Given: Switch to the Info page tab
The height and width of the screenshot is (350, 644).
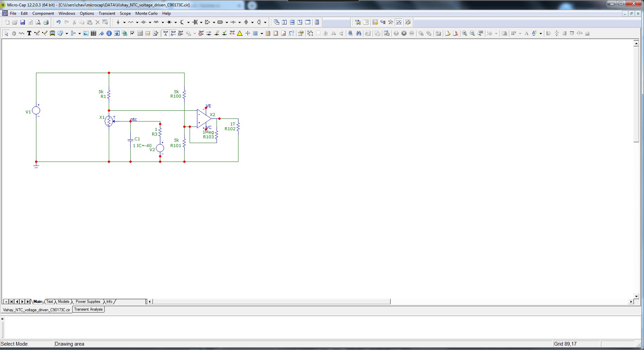Looking at the screenshot, I should click(109, 302).
